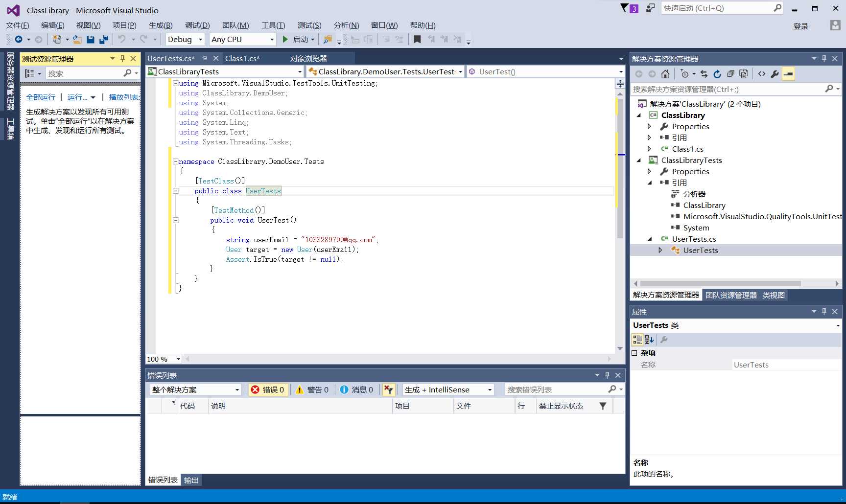Click the notifications flag icon in title bar
Screen dimensions: 846x504
629,8
